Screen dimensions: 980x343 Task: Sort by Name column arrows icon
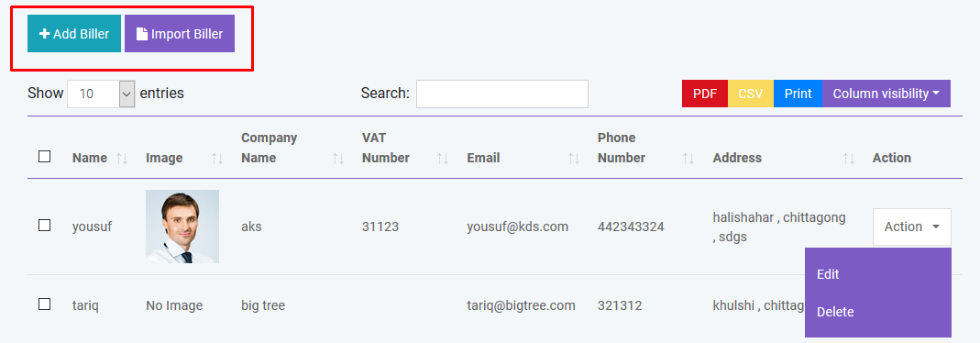[122, 159]
